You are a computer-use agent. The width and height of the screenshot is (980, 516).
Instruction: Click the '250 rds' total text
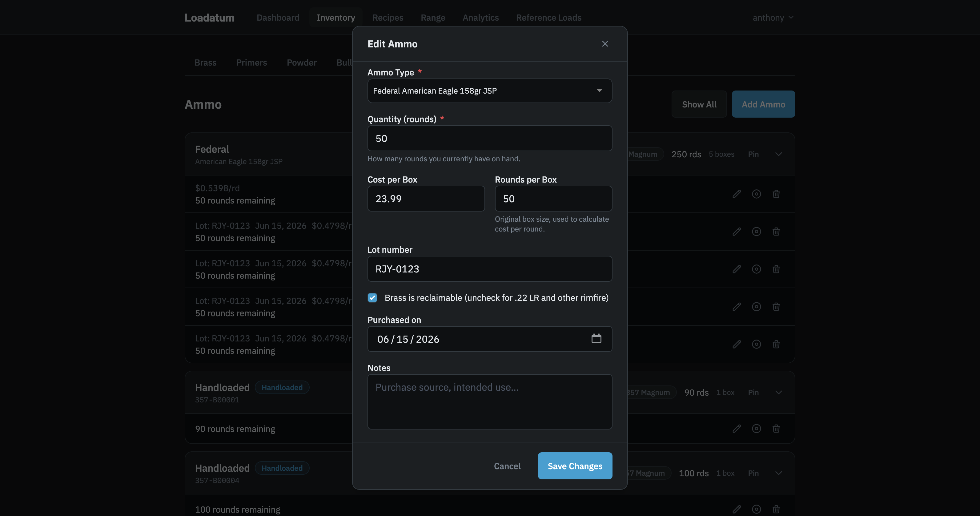point(686,154)
